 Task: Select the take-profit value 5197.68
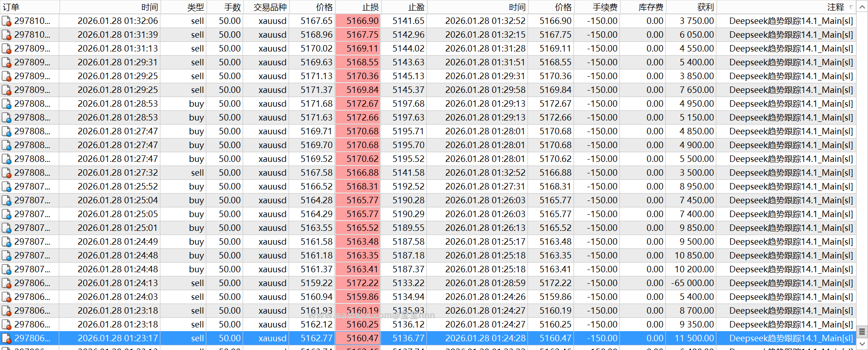(408, 104)
